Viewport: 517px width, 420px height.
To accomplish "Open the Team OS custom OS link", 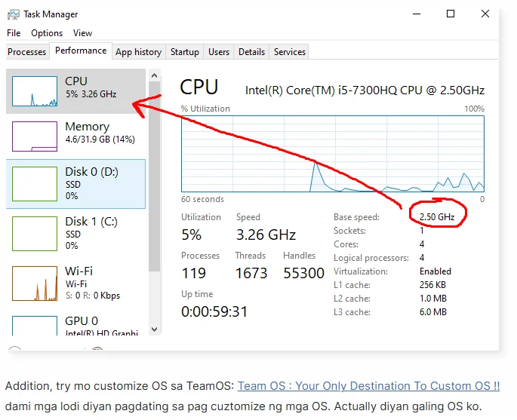I will click(368, 386).
